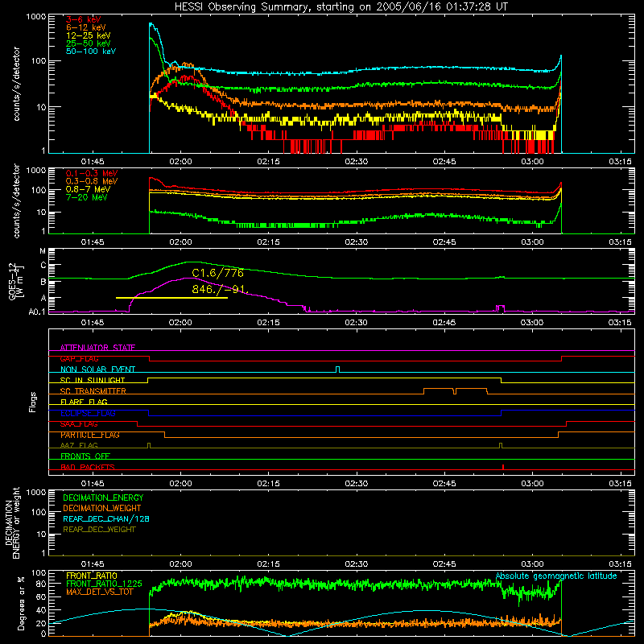This screenshot has height=644, width=644.
Task: Select the DECIMATION_ENERGY legend label
Action: click(x=103, y=497)
